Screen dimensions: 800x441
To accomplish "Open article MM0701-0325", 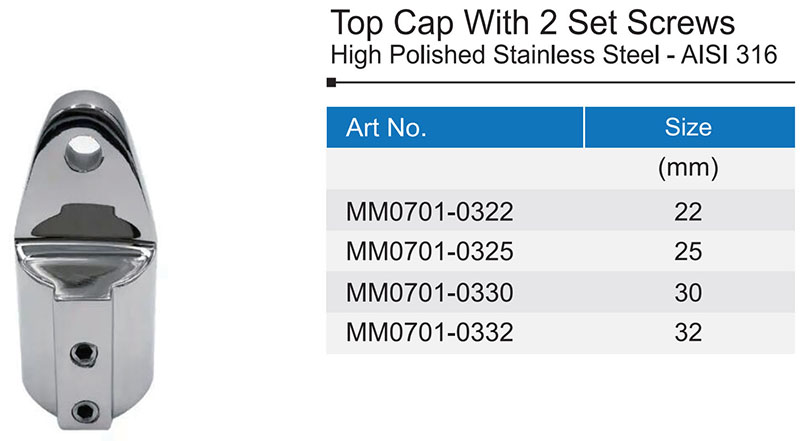I will (x=429, y=252).
